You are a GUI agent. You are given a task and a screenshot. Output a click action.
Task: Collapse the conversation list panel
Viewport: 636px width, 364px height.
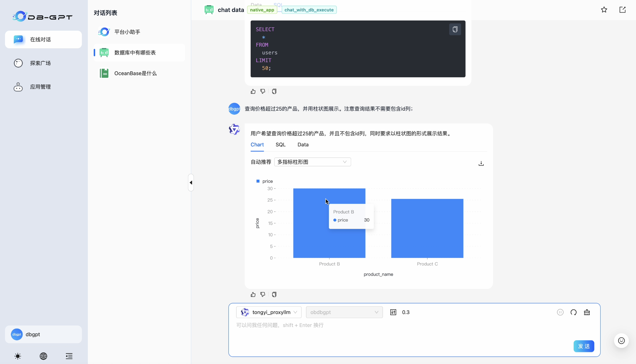pos(191,182)
